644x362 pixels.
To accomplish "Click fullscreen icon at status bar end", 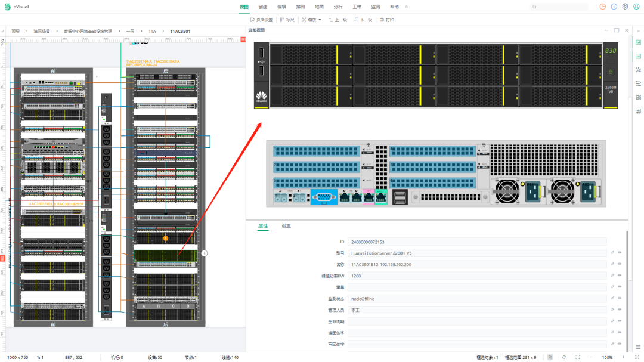I will 637,357.
